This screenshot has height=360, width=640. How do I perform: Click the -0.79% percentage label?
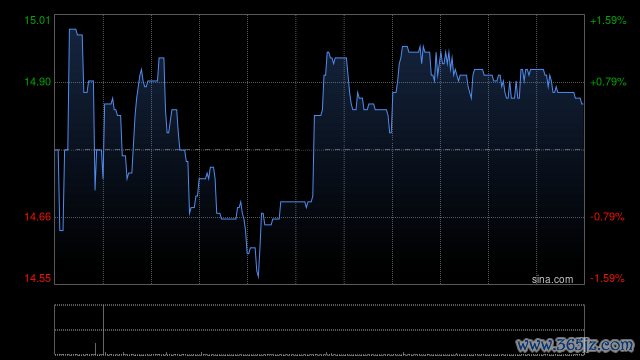(x=607, y=217)
